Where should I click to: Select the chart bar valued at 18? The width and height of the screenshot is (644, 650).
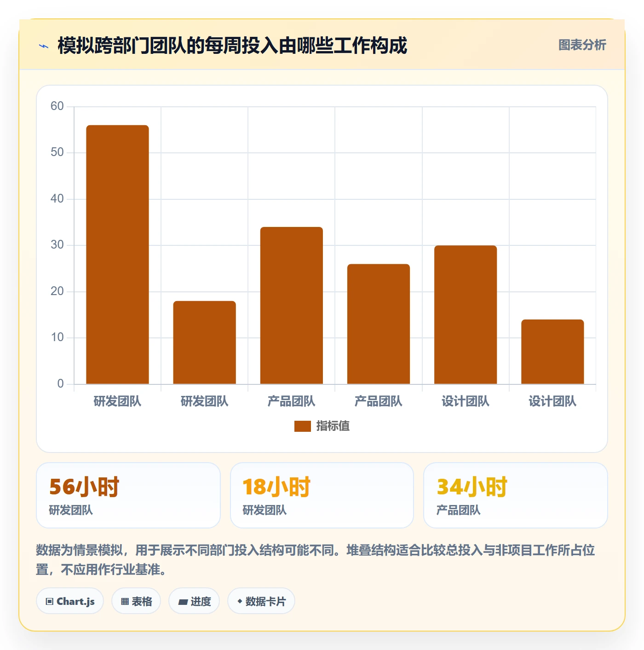click(205, 342)
